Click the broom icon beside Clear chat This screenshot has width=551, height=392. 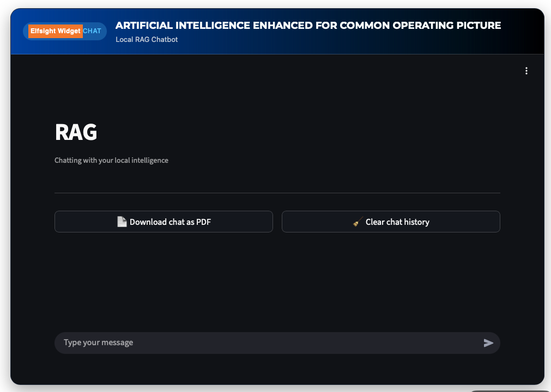click(358, 222)
